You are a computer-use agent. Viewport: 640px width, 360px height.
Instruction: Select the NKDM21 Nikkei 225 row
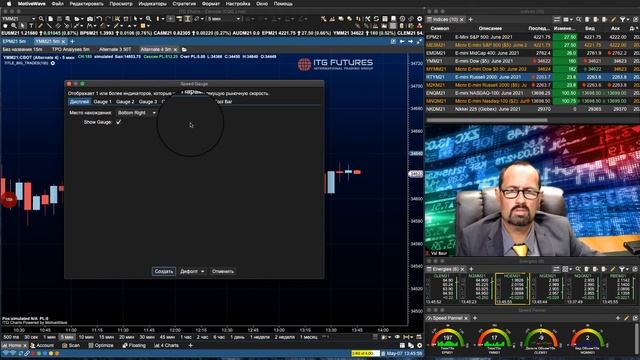tap(532, 109)
